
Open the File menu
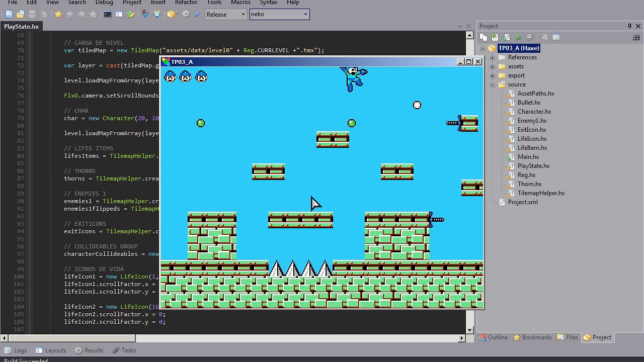13,3
